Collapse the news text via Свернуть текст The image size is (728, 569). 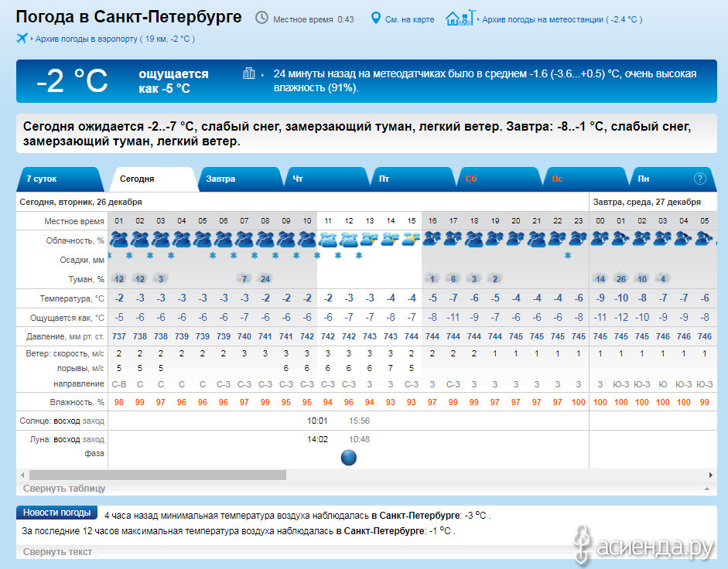(57, 552)
